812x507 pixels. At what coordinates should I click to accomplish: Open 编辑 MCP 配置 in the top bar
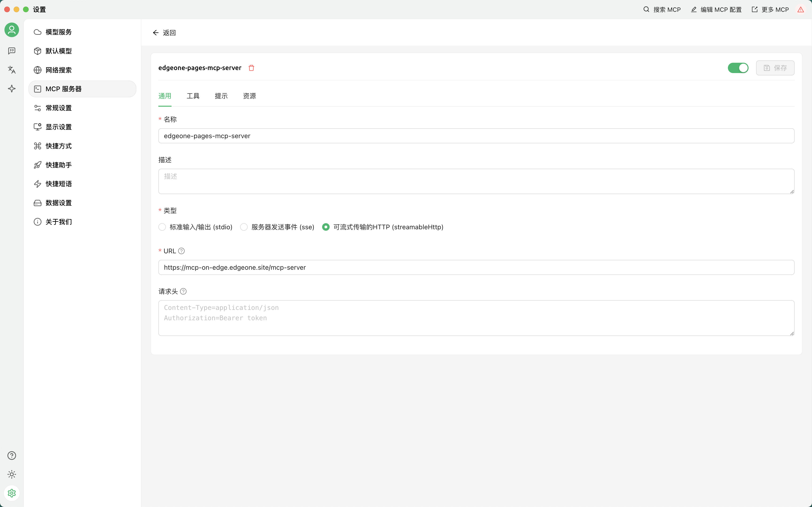pyautogui.click(x=716, y=10)
